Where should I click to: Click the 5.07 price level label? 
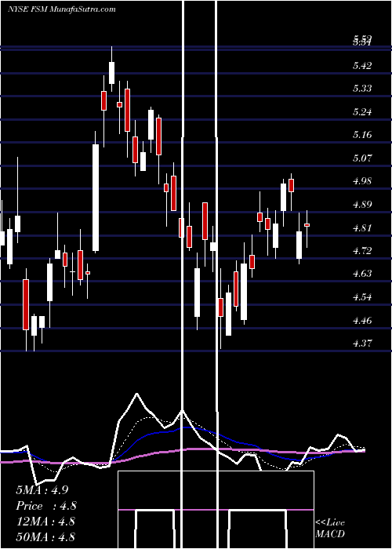[362, 158]
